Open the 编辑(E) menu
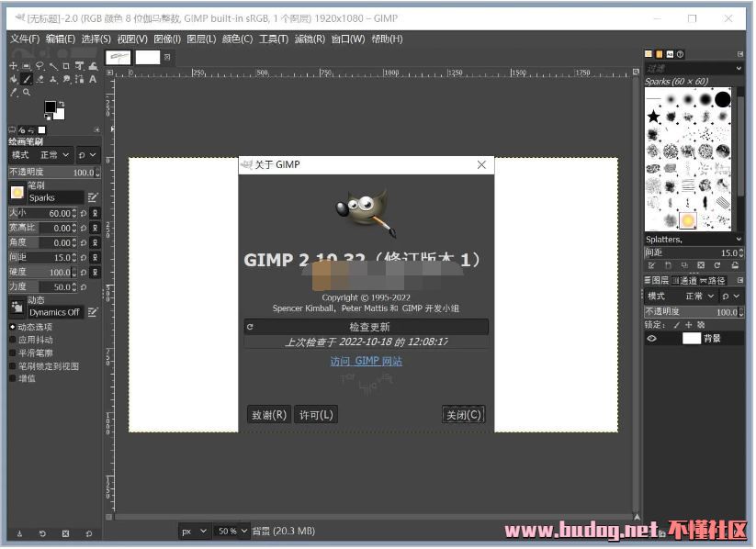 (61, 39)
